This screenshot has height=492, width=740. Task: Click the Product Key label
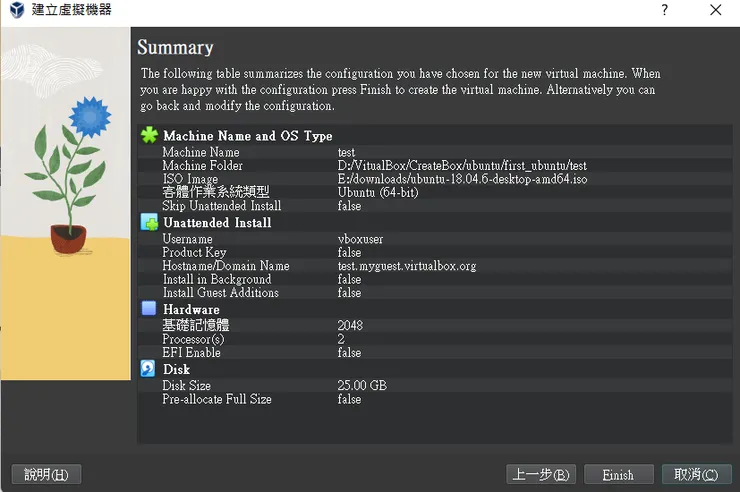[x=194, y=252]
